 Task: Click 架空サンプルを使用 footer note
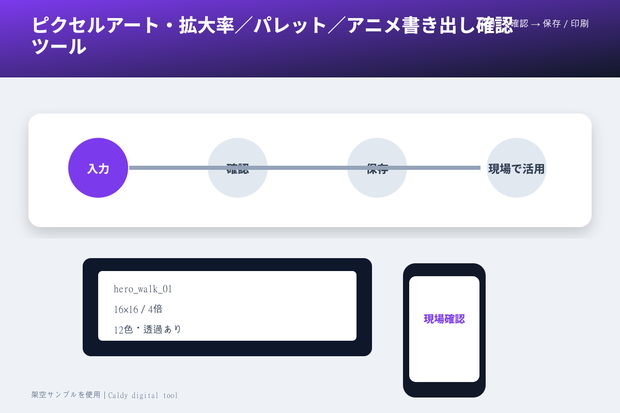tap(66, 395)
